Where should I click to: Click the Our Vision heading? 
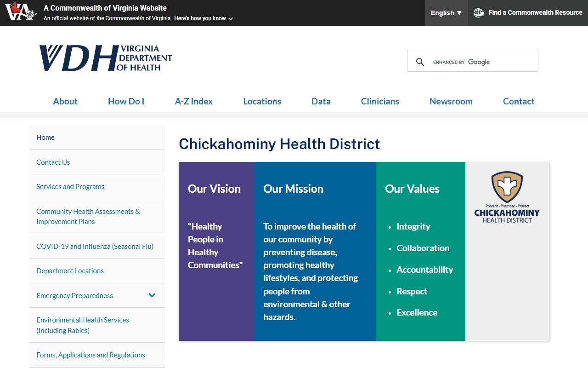[x=214, y=189]
